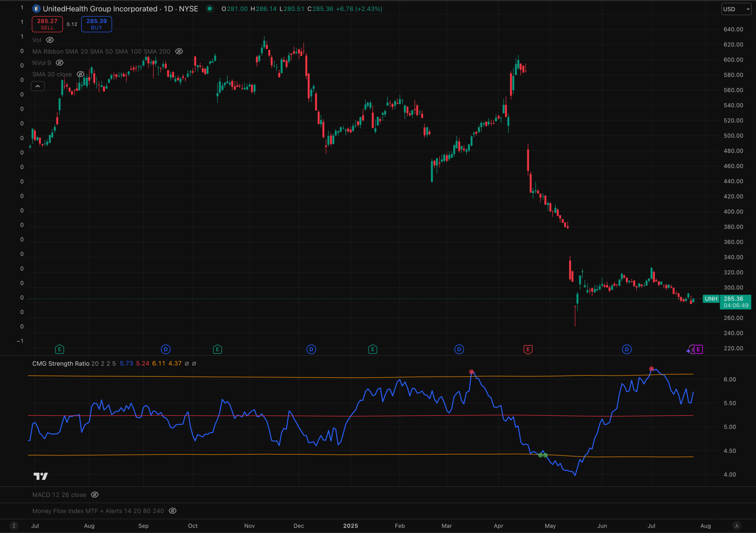This screenshot has height=533, width=756.
Task: Click the TradingView logo icon
Action: (41, 476)
